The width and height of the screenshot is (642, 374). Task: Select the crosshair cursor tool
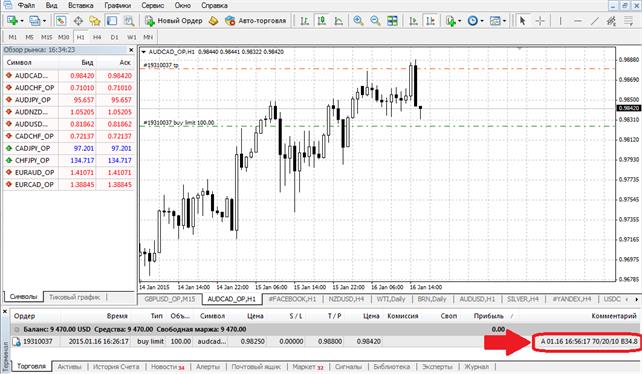[x=540, y=20]
